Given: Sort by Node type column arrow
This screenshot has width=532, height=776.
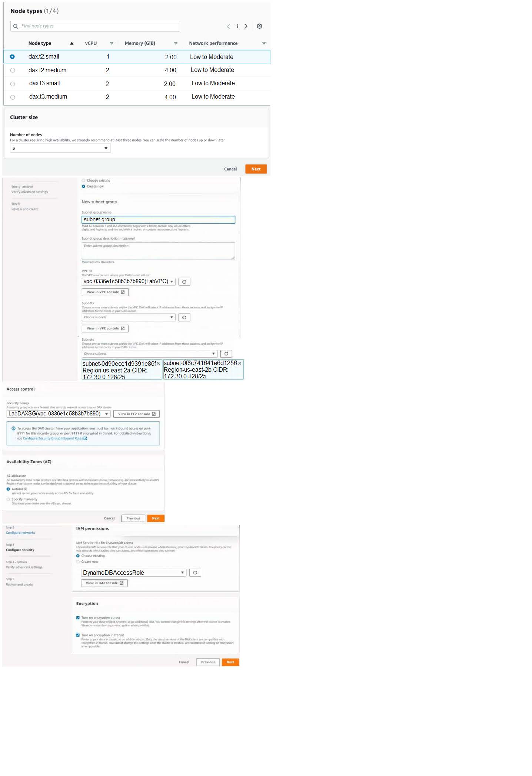Looking at the screenshot, I should pos(72,43).
